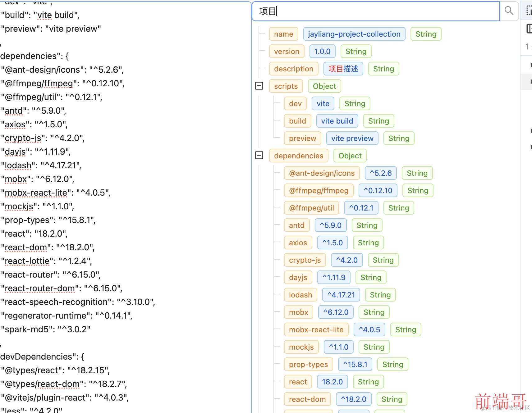Click the ^18.2.0 value beside react-dom
532x413 pixels.
point(354,399)
